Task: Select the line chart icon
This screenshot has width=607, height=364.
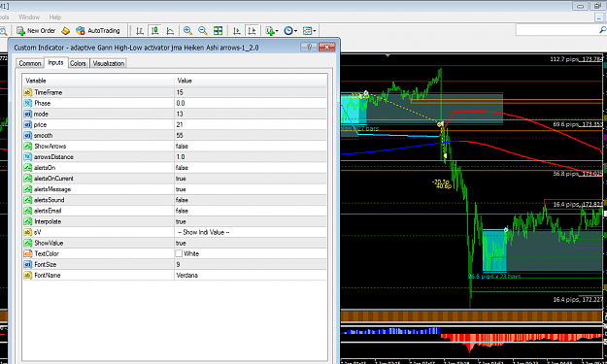Action: pos(170,30)
